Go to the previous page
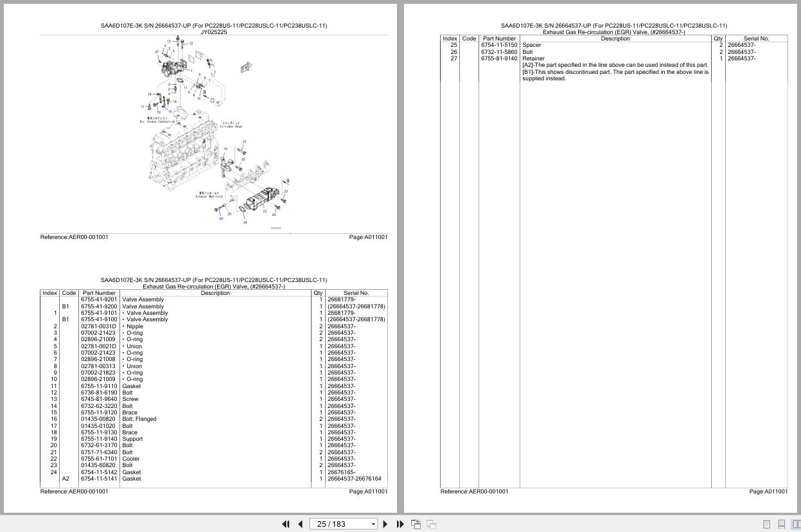The height and width of the screenshot is (532, 801). [300, 524]
